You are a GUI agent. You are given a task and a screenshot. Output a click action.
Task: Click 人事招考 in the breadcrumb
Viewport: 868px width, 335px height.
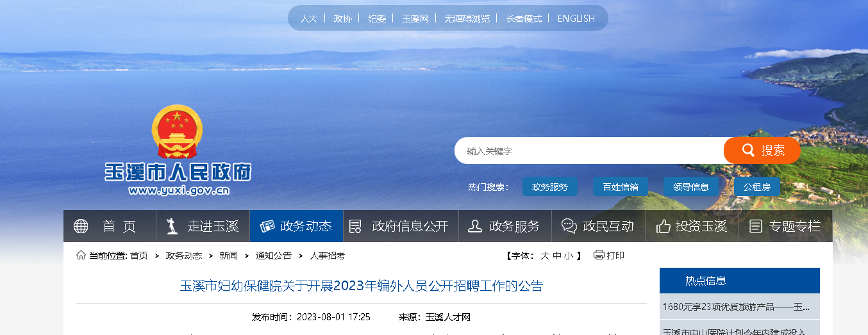coord(328,256)
